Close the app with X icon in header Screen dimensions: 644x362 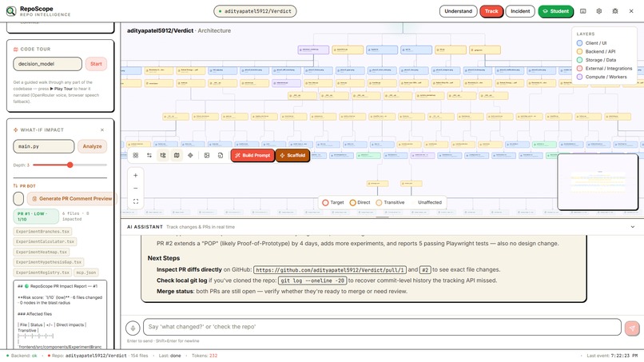click(x=631, y=11)
